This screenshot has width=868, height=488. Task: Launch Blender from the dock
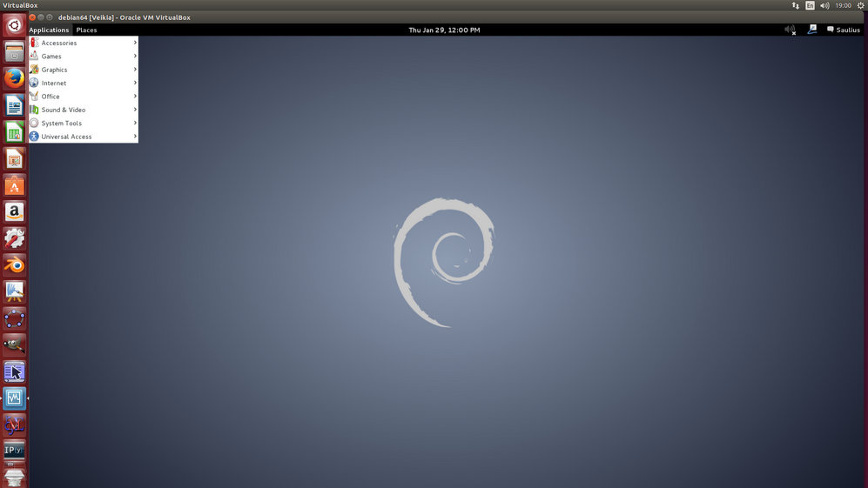[14, 264]
